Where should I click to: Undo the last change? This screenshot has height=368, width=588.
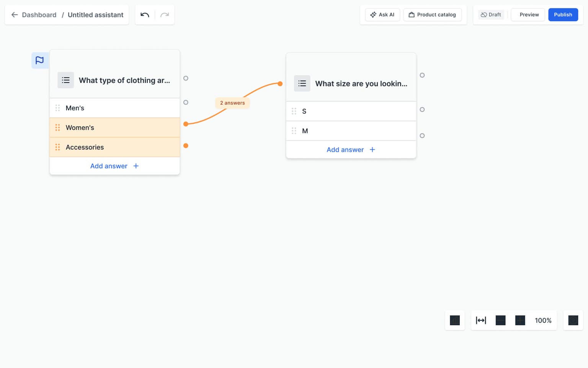(145, 15)
